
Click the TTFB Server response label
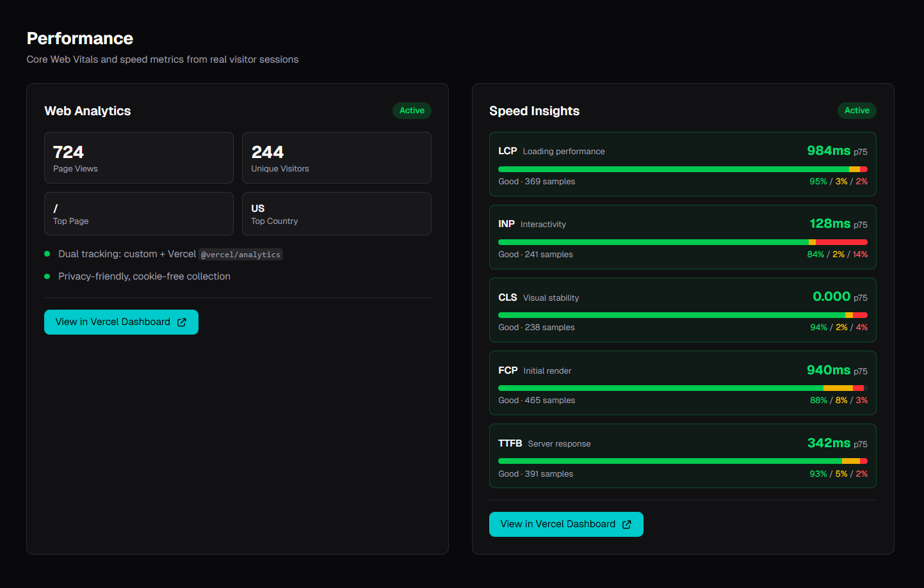(x=545, y=443)
